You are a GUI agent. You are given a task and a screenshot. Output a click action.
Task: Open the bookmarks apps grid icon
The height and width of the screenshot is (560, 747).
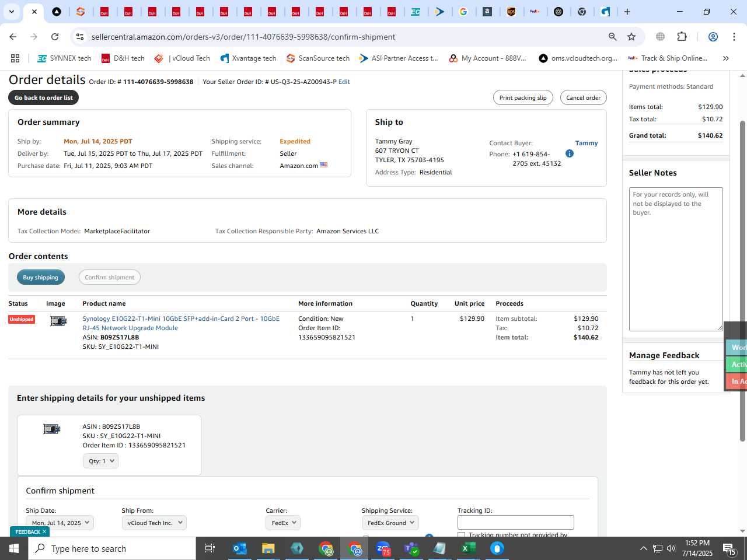pyautogui.click(x=15, y=58)
